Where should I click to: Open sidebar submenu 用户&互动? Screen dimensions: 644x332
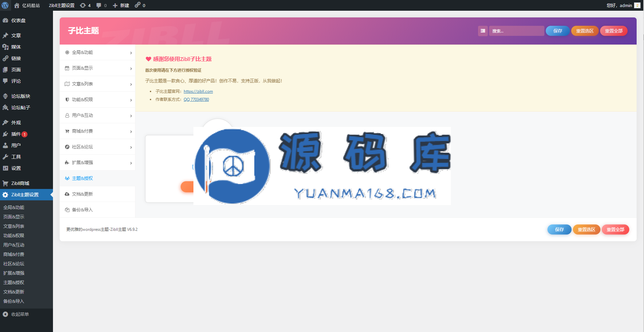14,245
